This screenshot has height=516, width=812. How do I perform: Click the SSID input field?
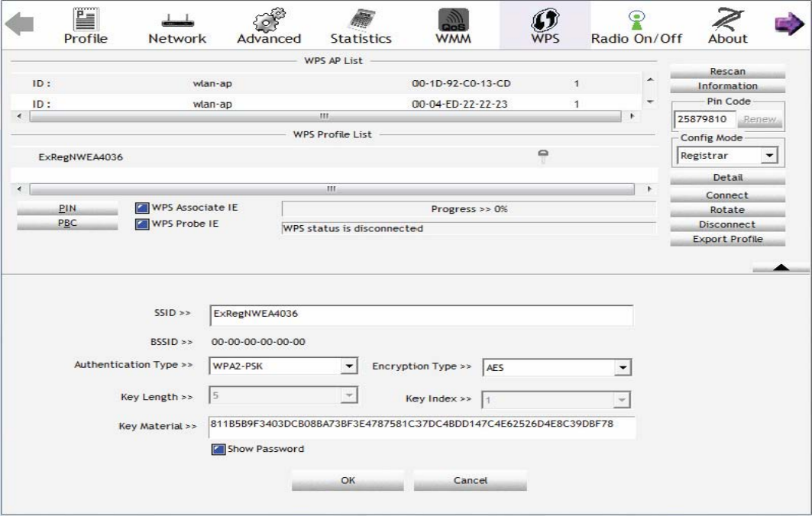pyautogui.click(x=422, y=315)
